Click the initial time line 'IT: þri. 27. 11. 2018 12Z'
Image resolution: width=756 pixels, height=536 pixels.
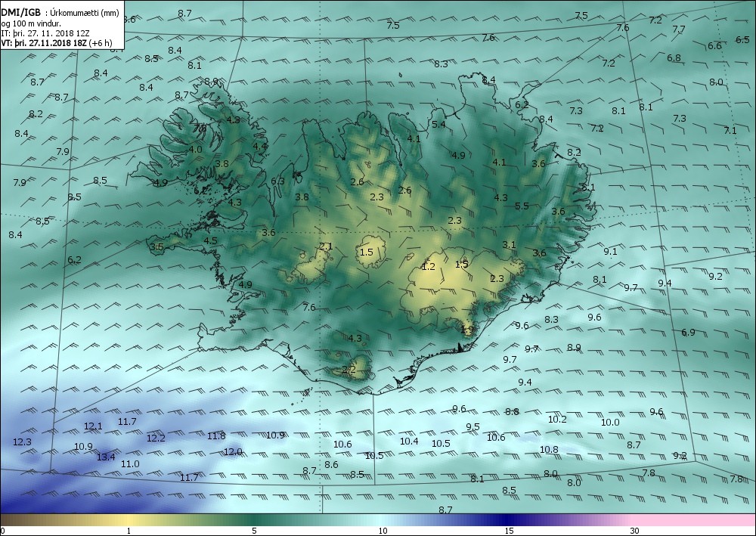[46, 33]
